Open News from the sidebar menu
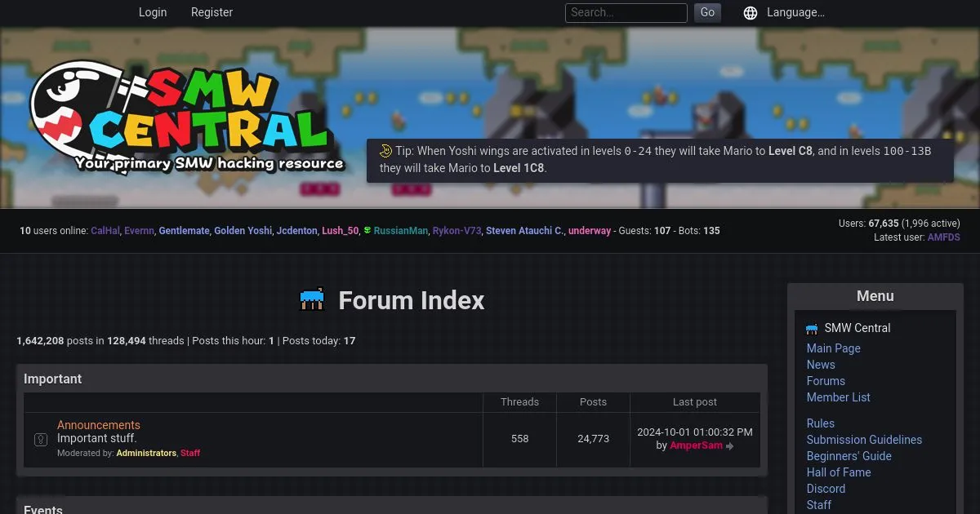 coord(821,365)
